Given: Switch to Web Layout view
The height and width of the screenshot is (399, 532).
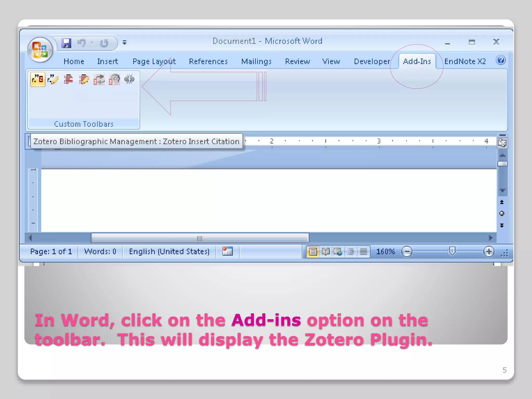Looking at the screenshot, I should click(x=338, y=251).
